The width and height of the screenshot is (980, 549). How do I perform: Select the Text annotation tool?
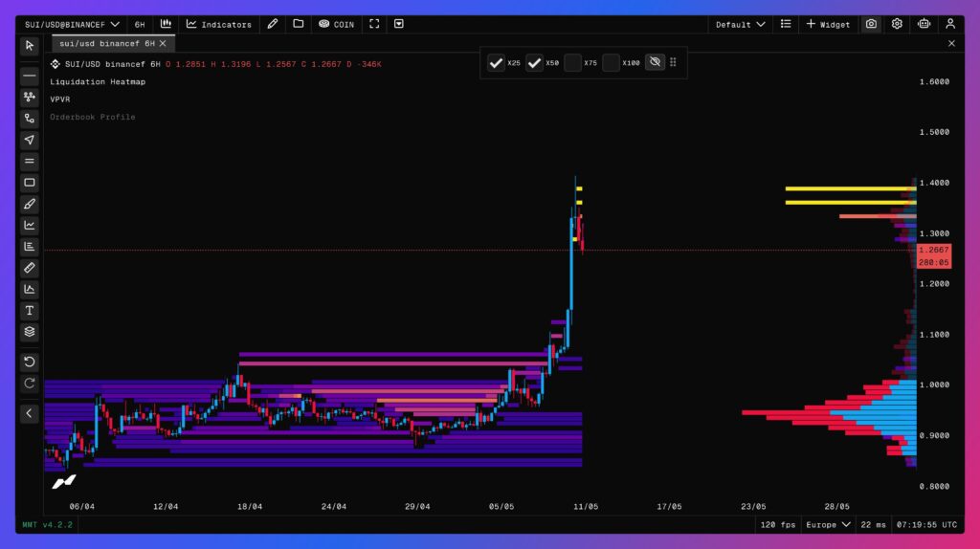pyautogui.click(x=30, y=311)
